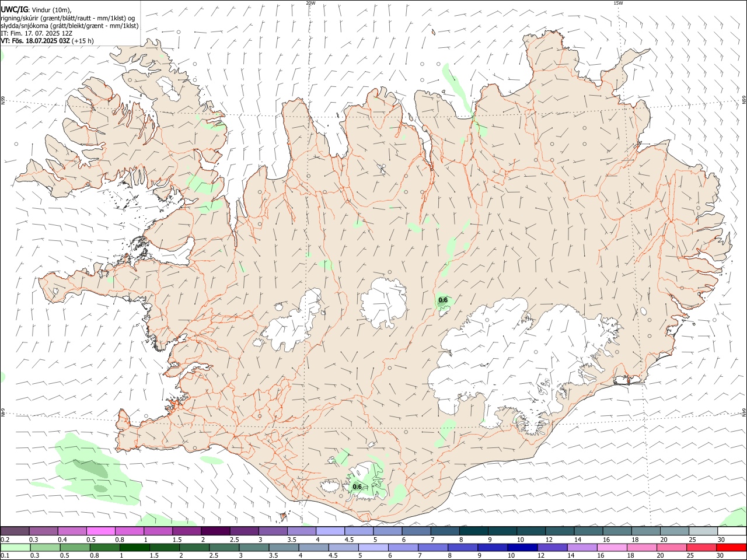Click the UWC/IG title text
The height and width of the screenshot is (560, 747).
(14, 9)
